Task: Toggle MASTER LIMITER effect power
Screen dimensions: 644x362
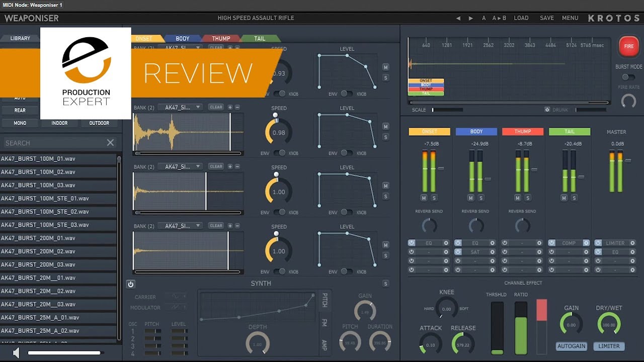Action: [x=598, y=243]
